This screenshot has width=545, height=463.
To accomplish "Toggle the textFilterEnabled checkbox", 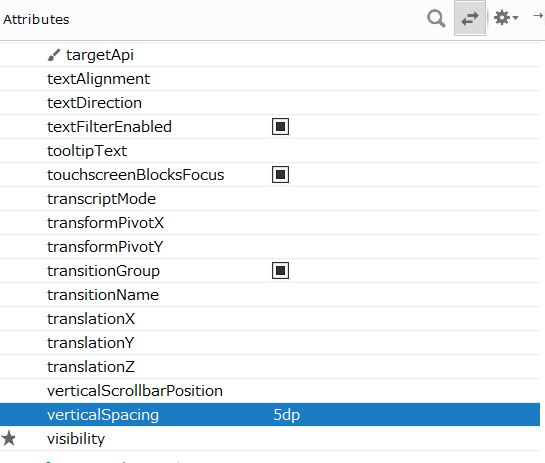I will (x=280, y=127).
